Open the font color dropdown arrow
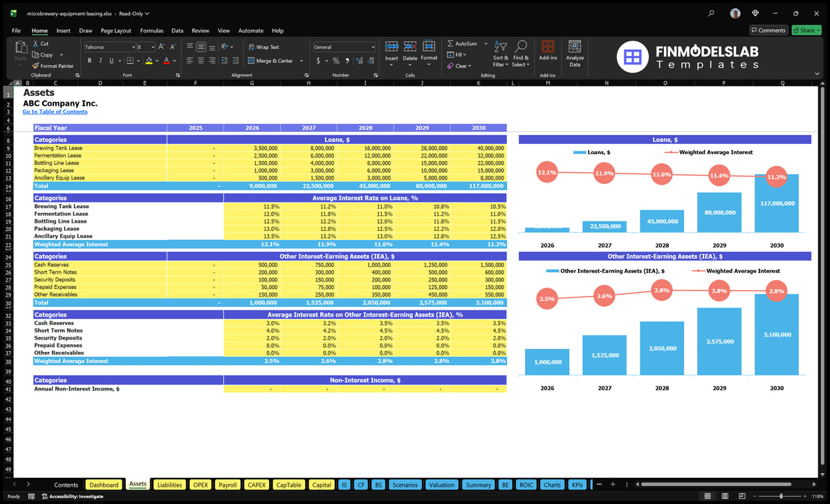Image resolution: width=830 pixels, height=504 pixels. point(174,61)
